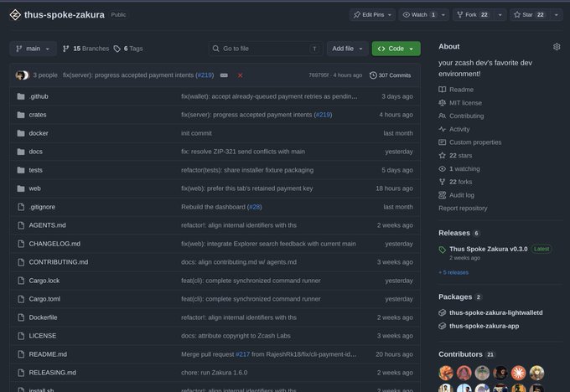
Task: Click commit hash 769795f
Action: click(319, 75)
